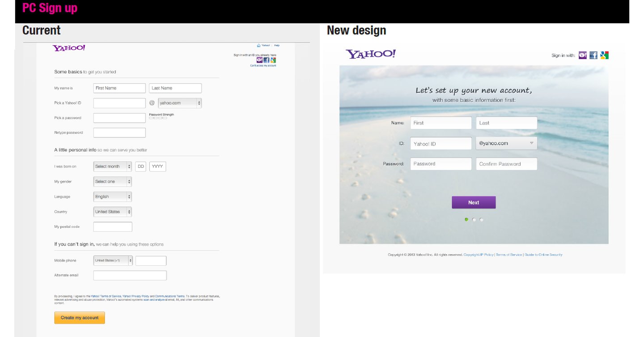Sign in with Google icon in Current design

click(x=273, y=60)
